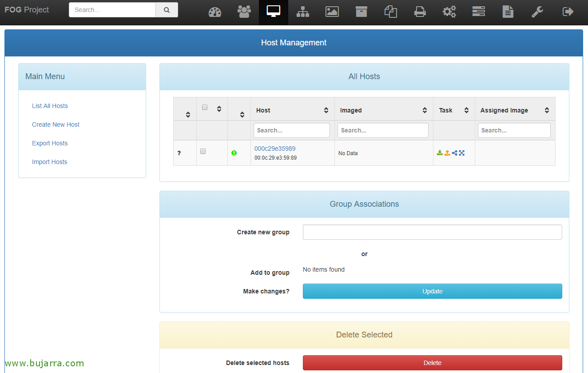Open the Users management icon

coord(244,12)
